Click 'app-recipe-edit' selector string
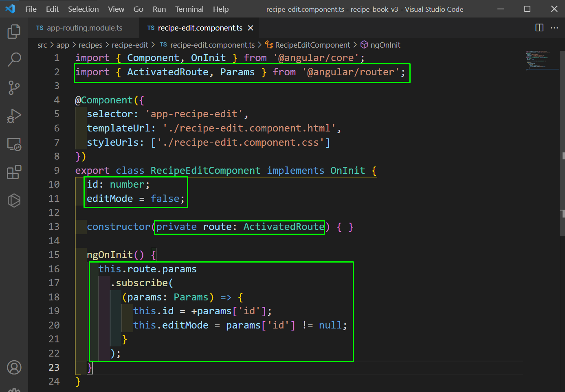Screen dimensions: 565x392 coord(194,114)
